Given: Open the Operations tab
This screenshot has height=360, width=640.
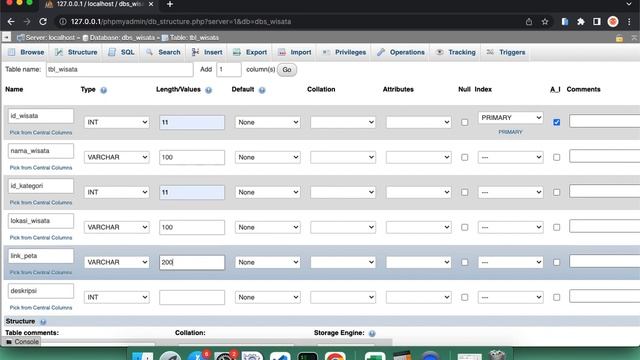Looking at the screenshot, I should (x=401, y=52).
